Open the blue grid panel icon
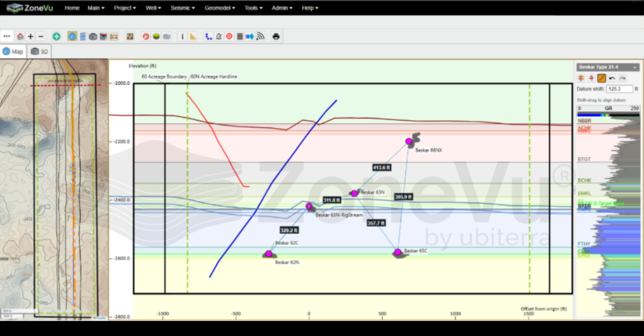This screenshot has width=644, height=336. (x=83, y=36)
